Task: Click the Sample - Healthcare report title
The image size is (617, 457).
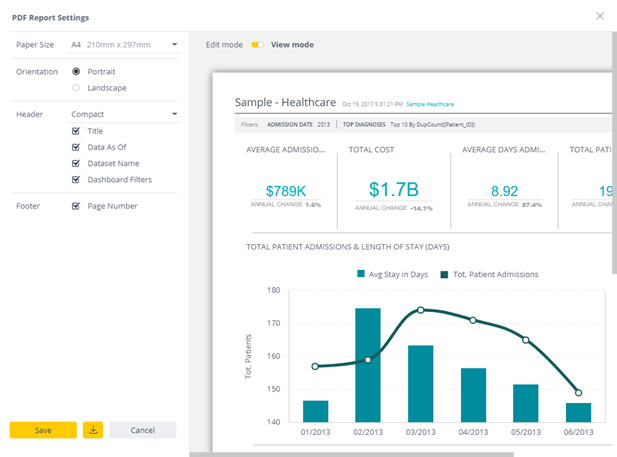Action: click(285, 102)
